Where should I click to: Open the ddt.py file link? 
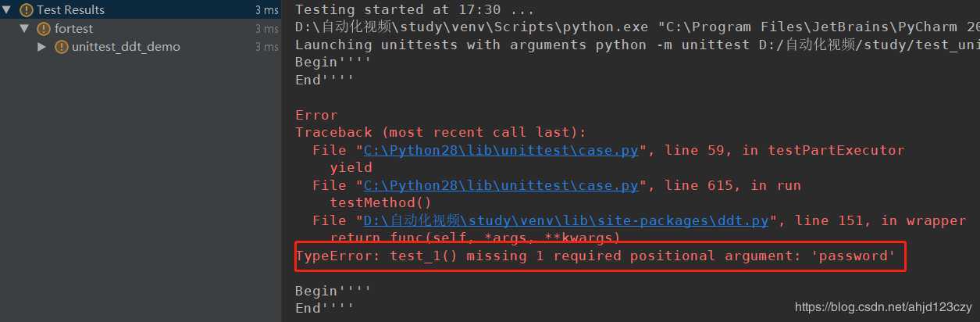[x=567, y=220]
